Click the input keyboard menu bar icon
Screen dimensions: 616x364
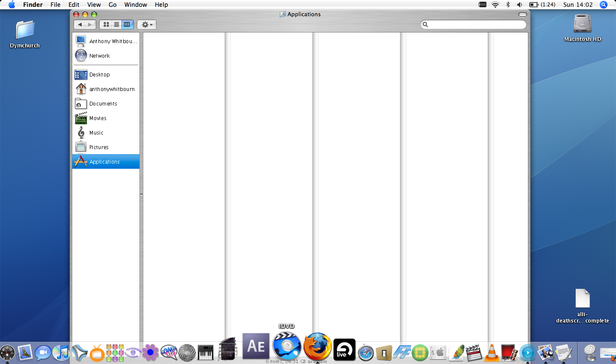pos(483,5)
